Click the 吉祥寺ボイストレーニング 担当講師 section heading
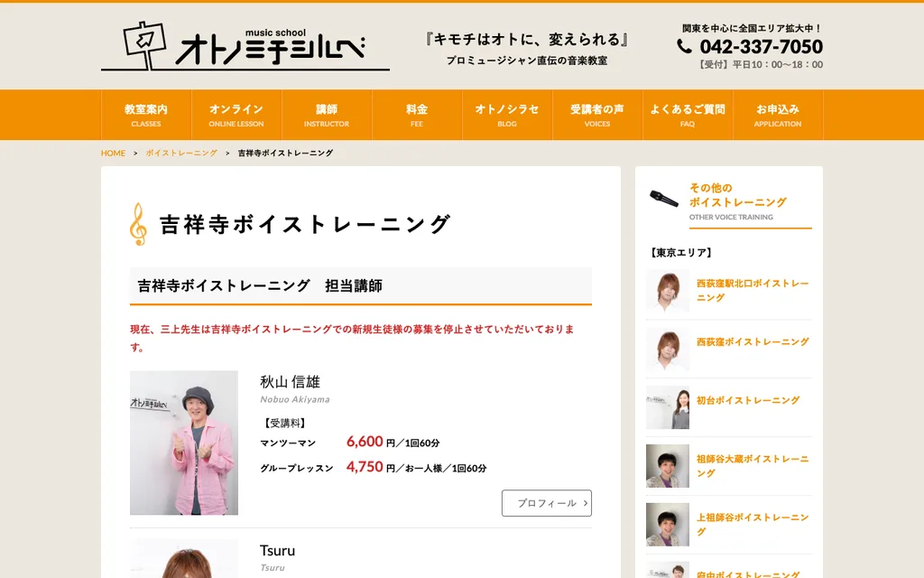Viewport: 924px width, 578px height. click(361, 285)
